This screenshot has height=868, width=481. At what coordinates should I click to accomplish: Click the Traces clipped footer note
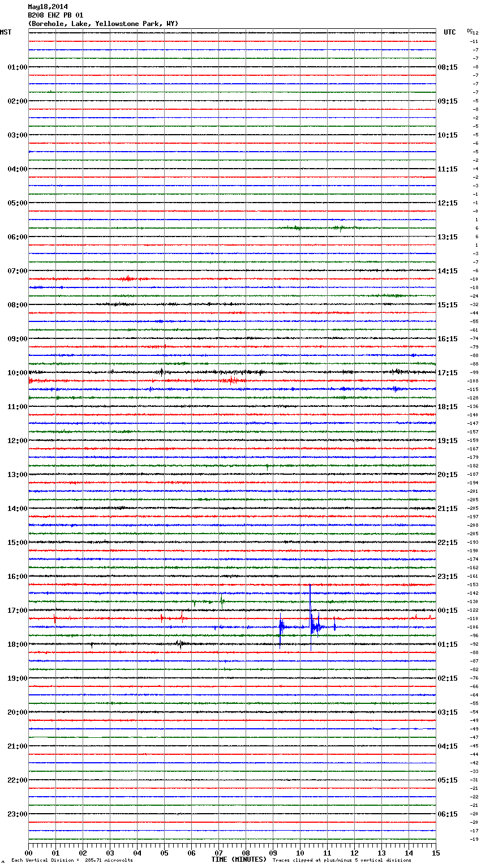point(342,860)
